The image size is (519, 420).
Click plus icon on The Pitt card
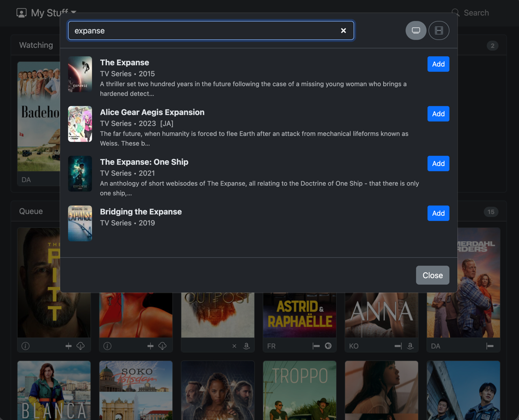69,346
